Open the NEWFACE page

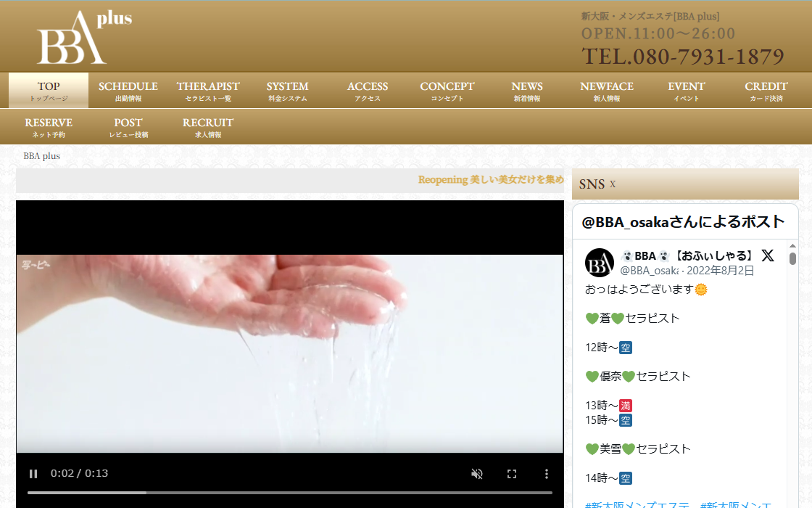click(x=606, y=91)
